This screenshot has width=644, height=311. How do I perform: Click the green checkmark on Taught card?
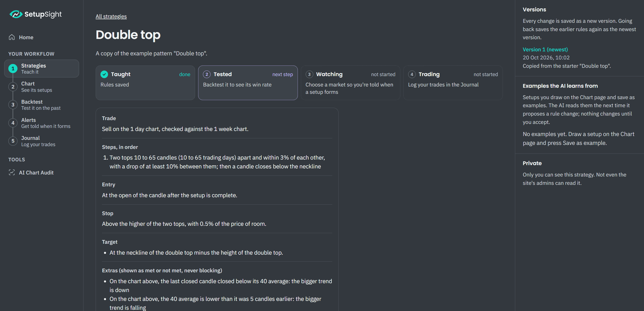(x=104, y=74)
